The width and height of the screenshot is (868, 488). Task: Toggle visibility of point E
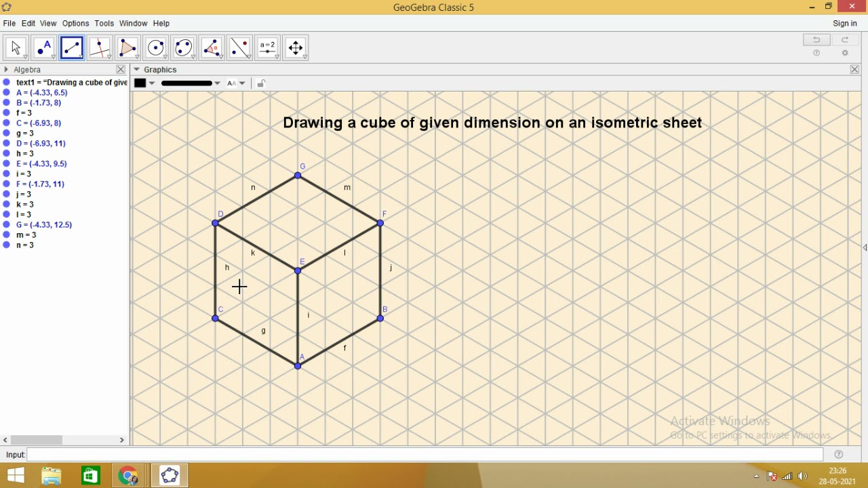tap(7, 164)
